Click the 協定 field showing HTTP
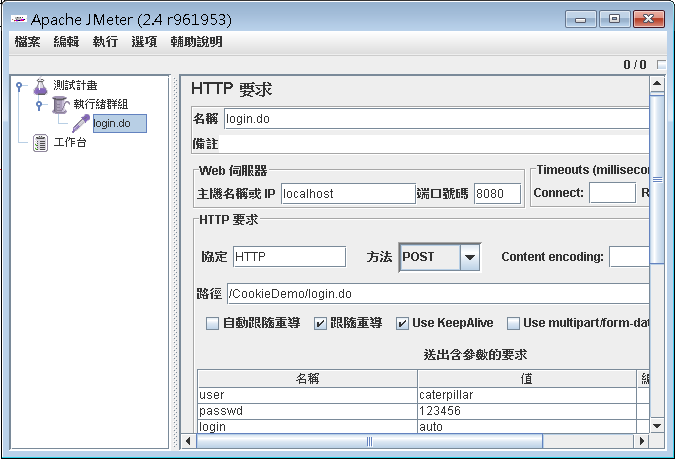Image resolution: width=675 pixels, height=460 pixels. click(x=289, y=257)
